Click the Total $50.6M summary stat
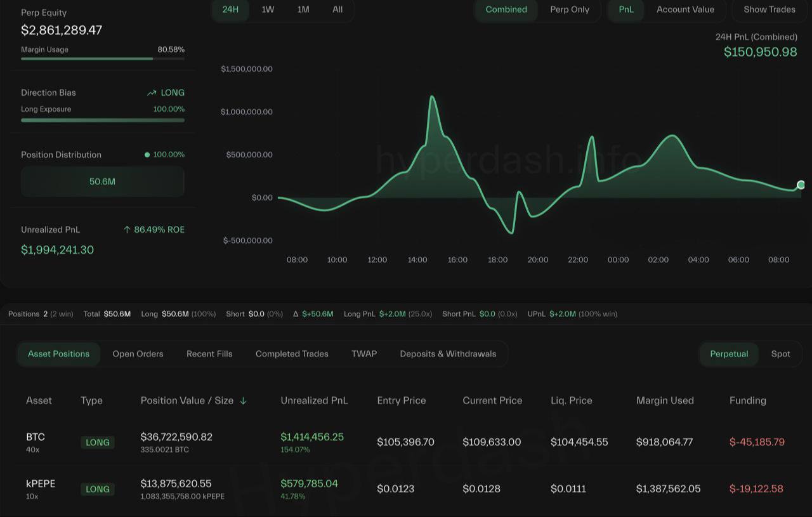Screen dimensions: 812x517 coord(107,314)
